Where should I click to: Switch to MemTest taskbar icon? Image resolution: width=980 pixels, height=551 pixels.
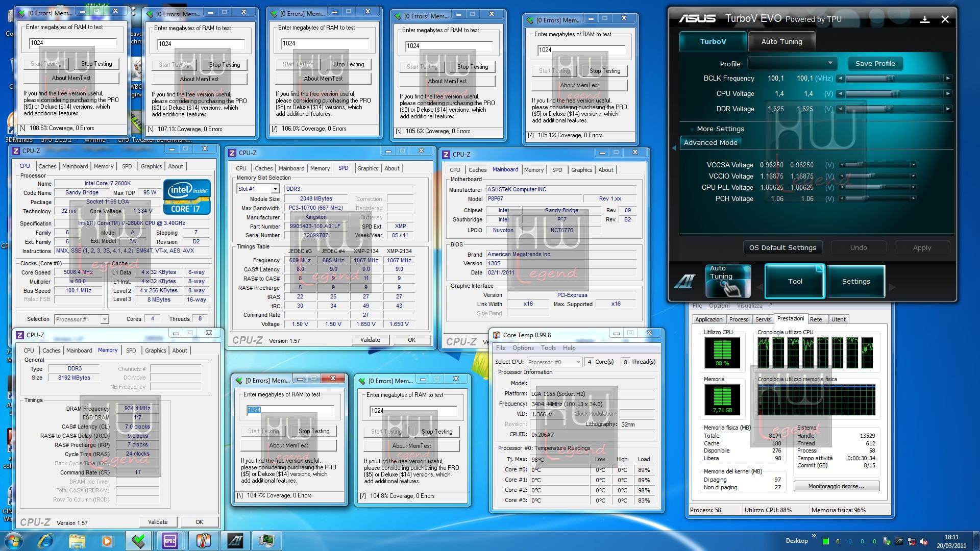tap(138, 540)
